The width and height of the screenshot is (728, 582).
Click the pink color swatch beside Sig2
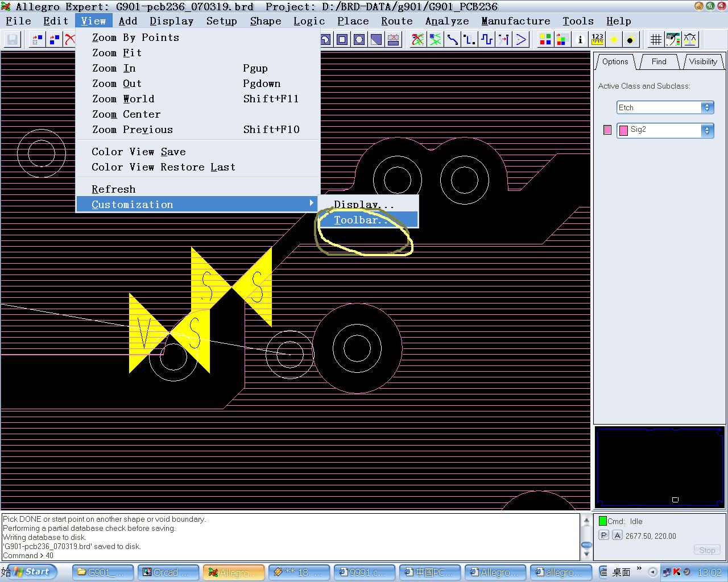607,130
